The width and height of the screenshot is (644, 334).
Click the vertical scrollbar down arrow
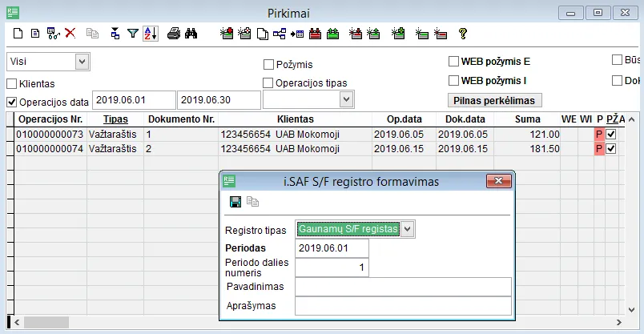(632, 310)
